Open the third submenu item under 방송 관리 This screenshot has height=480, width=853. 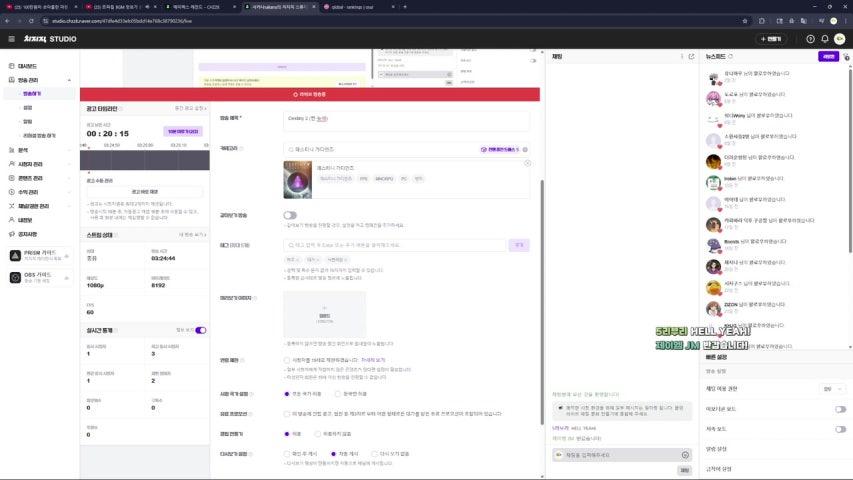pyautogui.click(x=28, y=121)
